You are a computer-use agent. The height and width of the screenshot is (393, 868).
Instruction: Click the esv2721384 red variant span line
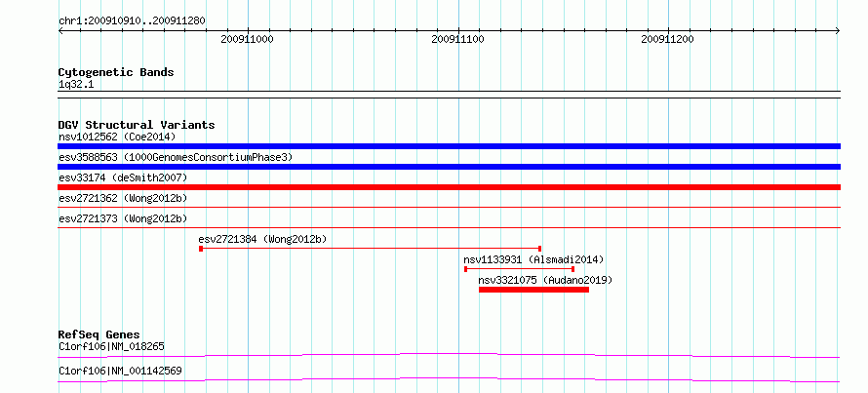coord(370,249)
